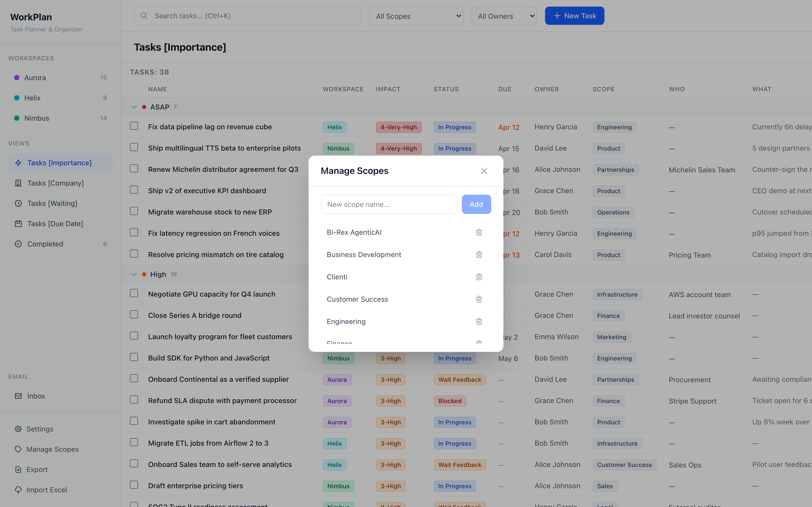The height and width of the screenshot is (507, 812).
Task: Click the trash icon beside Engineering scope
Action: (x=479, y=321)
